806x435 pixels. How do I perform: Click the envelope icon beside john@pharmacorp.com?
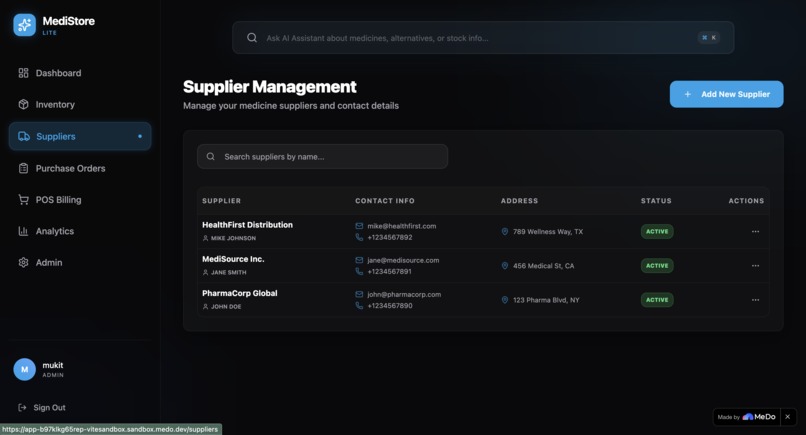point(359,294)
